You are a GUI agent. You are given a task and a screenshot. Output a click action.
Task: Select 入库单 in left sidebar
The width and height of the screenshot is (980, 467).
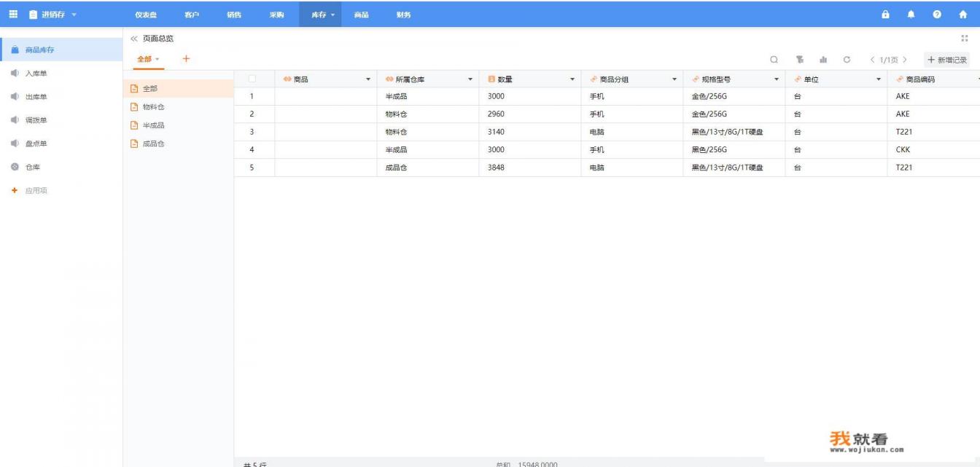36,74
